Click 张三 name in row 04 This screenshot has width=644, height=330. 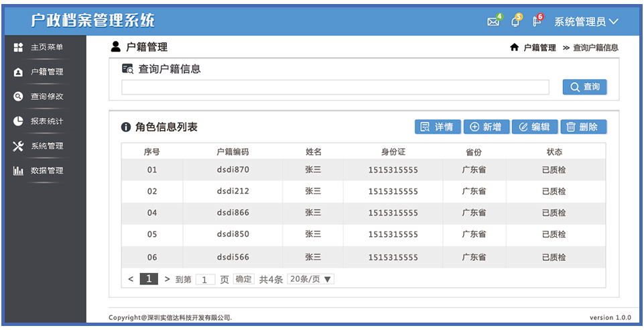313,213
